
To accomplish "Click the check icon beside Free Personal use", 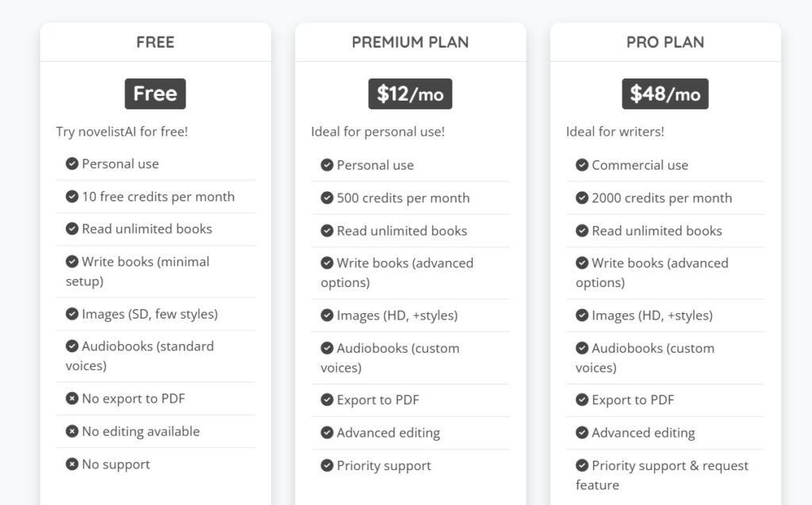I will [72, 164].
